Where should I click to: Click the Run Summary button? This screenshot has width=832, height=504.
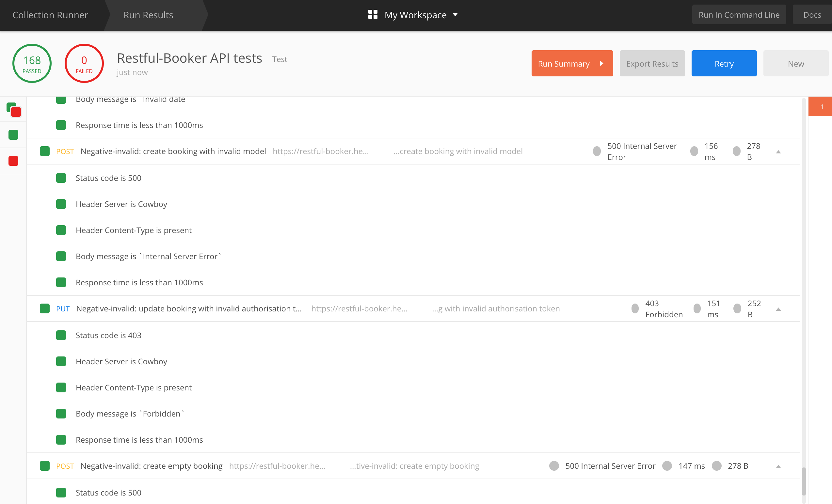coord(572,63)
